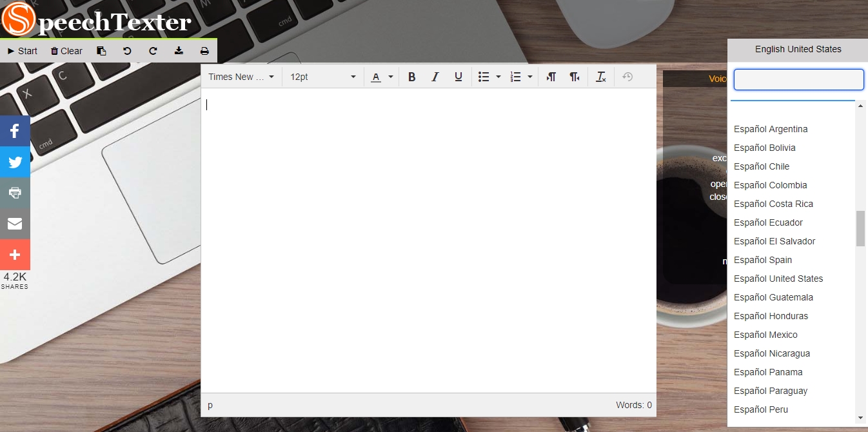Choose Español Guatemala language

pyautogui.click(x=773, y=297)
